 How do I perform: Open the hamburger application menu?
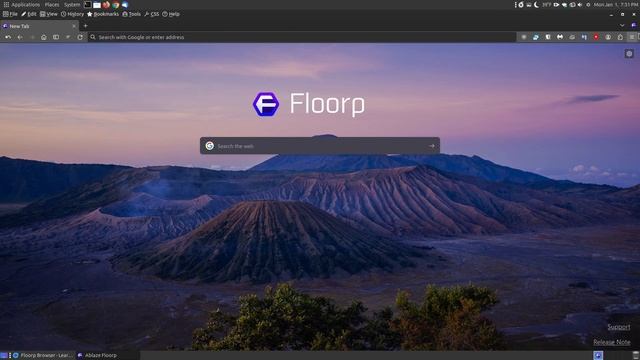tap(632, 37)
